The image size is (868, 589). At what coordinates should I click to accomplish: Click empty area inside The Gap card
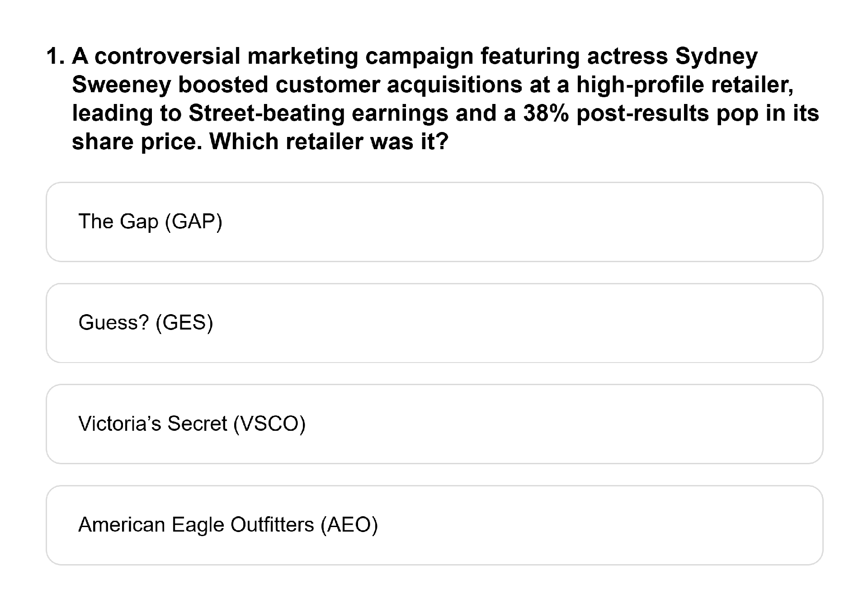tap(542, 222)
